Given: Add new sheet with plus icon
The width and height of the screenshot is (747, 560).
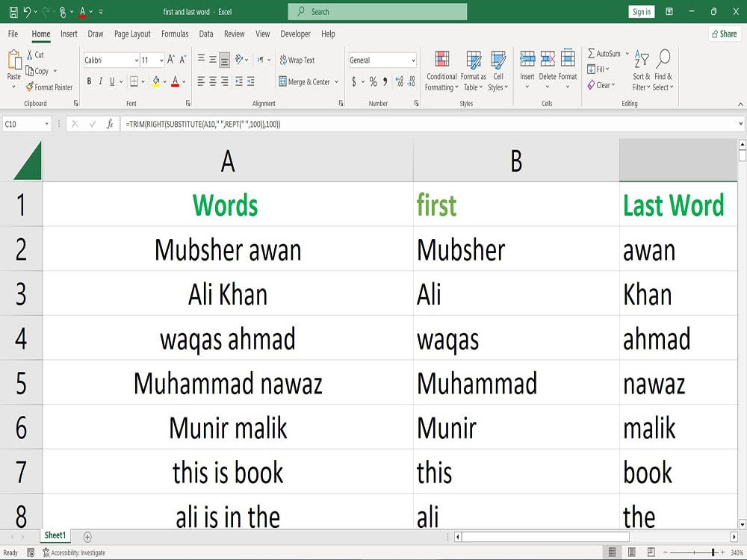Looking at the screenshot, I should [x=87, y=537].
